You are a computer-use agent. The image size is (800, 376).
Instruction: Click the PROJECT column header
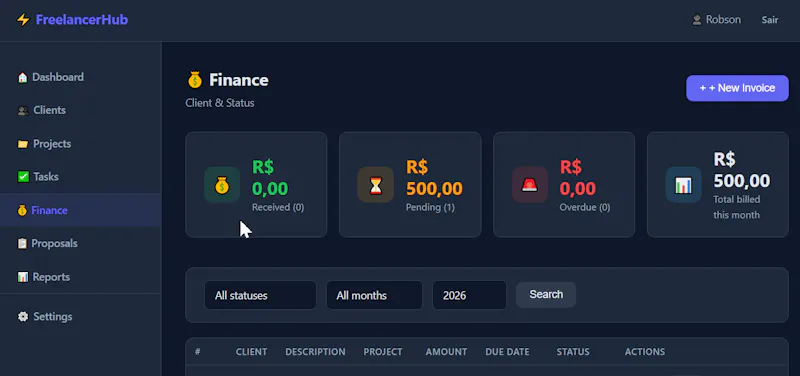click(383, 352)
